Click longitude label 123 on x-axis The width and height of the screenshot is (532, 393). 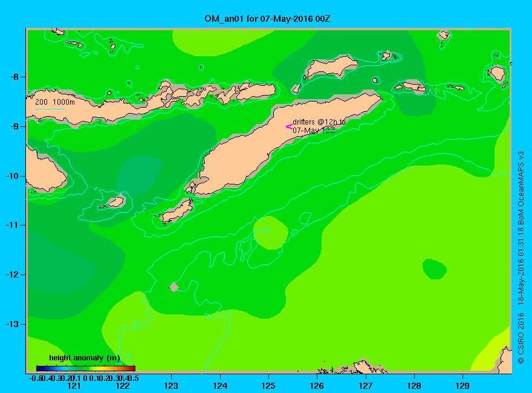pyautogui.click(x=171, y=386)
